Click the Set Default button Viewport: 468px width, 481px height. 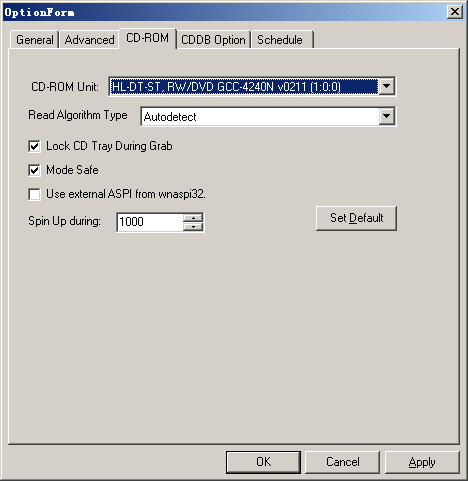pyautogui.click(x=356, y=218)
